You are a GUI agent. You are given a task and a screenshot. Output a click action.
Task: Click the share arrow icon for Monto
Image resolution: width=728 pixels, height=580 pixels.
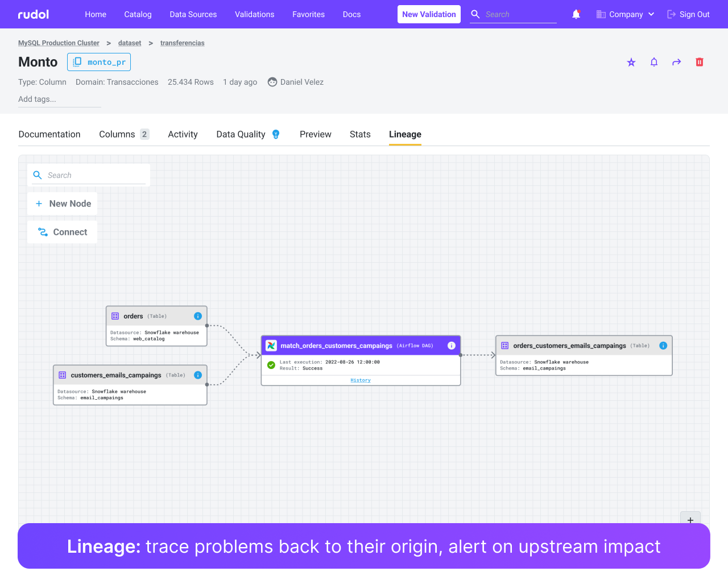click(x=676, y=62)
